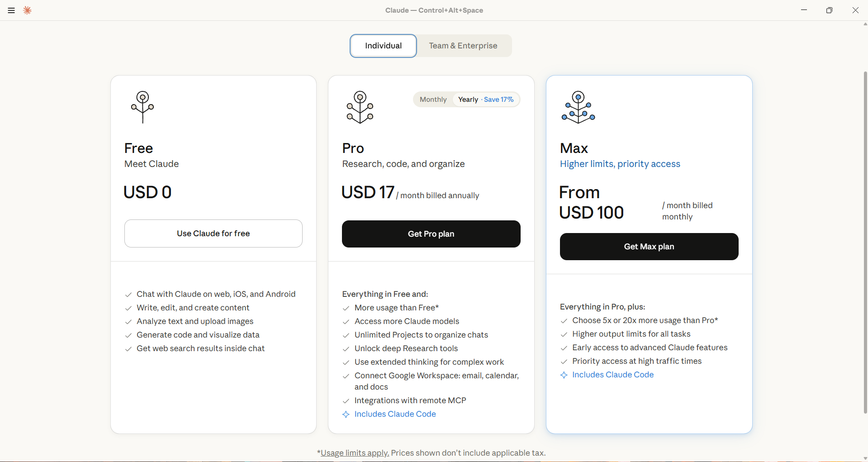
Task: Click checkmark next to 'Unlimited Projects to organize chats'
Action: pyautogui.click(x=346, y=335)
